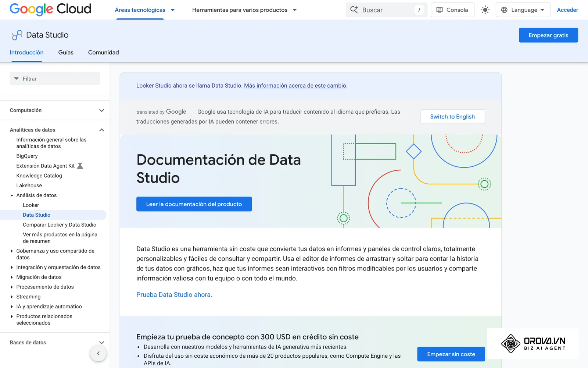This screenshot has height=368, width=588.
Task: Expand IA y aprendizaje automático node
Action: coord(12,307)
